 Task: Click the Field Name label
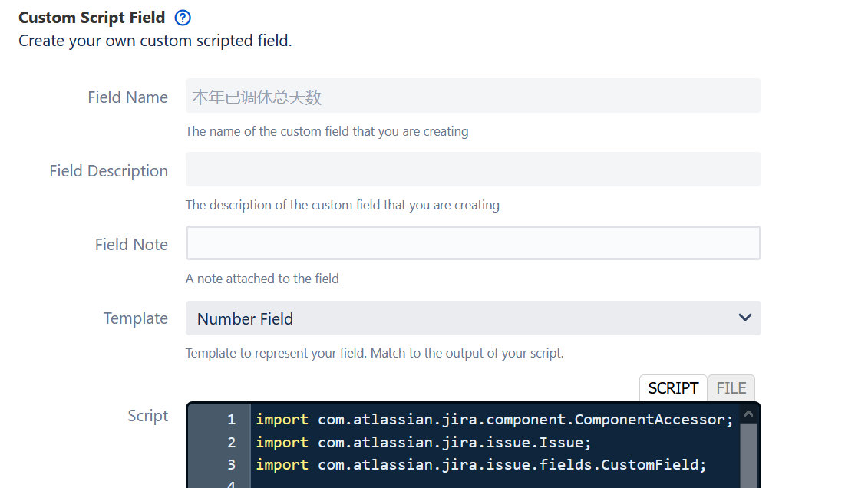coord(128,97)
